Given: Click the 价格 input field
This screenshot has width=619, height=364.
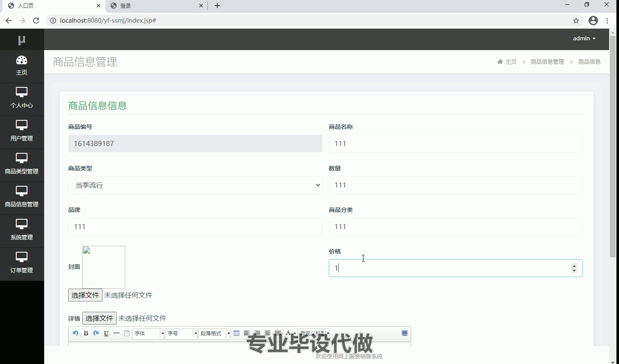Looking at the screenshot, I should pyautogui.click(x=456, y=268).
